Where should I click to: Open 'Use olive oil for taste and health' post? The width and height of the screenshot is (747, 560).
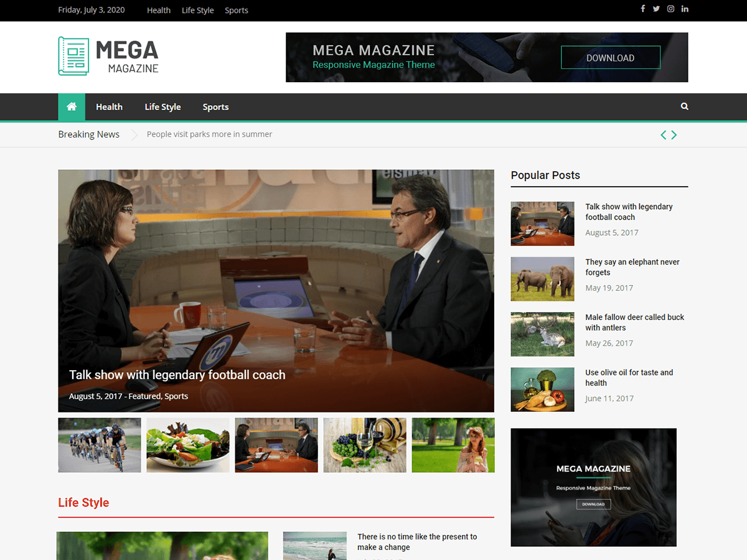(629, 378)
